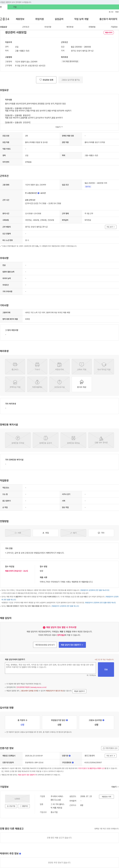Click the question text input field
119x868 pixels.
click(51, 668)
